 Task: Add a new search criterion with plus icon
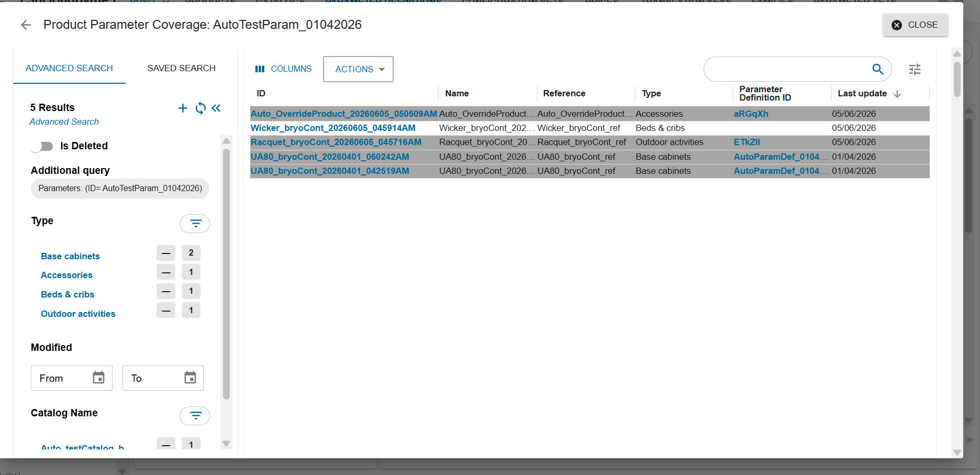[x=183, y=108]
